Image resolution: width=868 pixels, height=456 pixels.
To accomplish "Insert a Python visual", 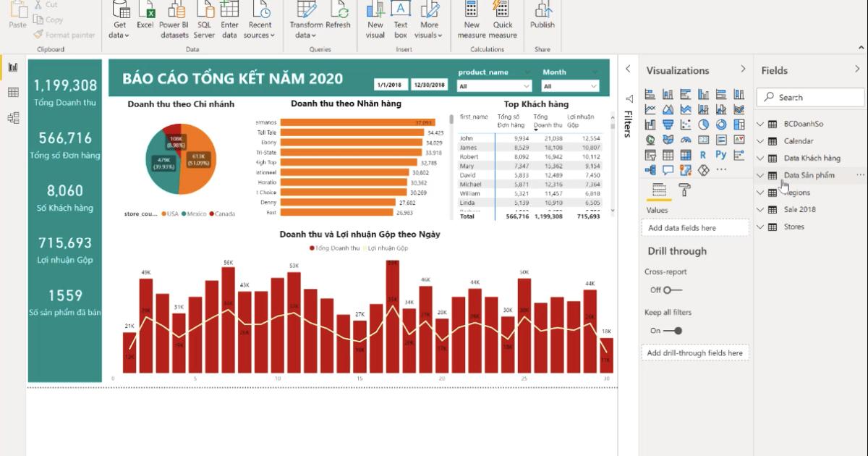I will (721, 155).
